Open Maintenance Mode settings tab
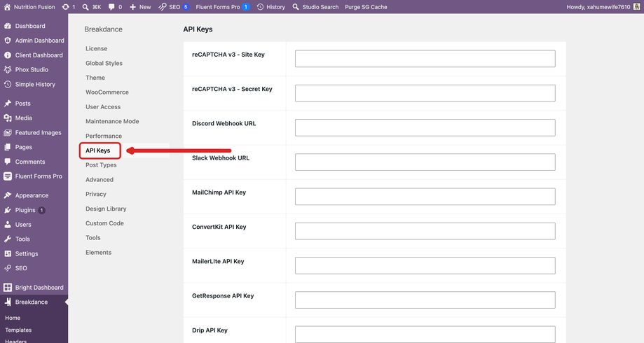Viewport: 644px width, 343px height. point(112,121)
